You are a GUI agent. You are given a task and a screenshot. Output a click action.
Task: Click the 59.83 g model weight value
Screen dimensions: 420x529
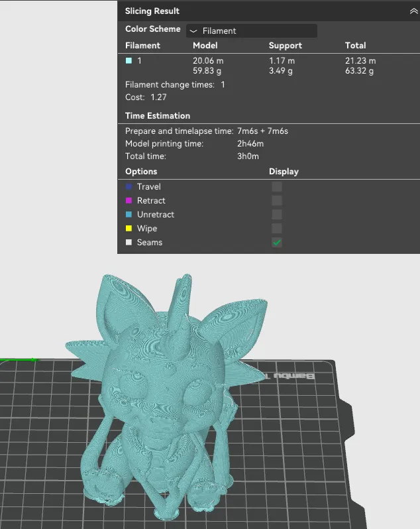(x=207, y=71)
